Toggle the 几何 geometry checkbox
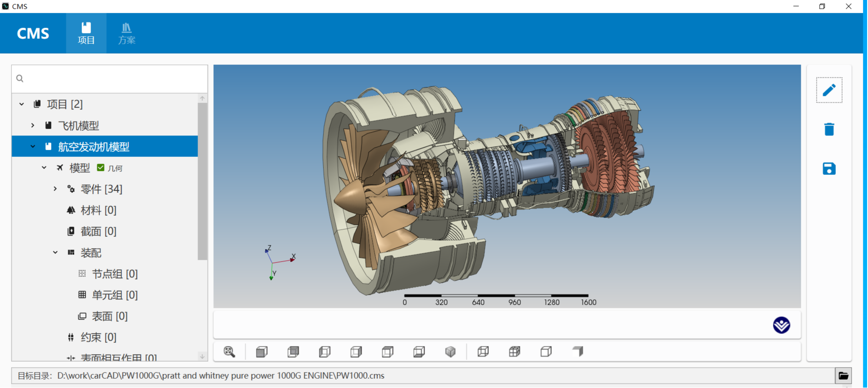 click(101, 167)
